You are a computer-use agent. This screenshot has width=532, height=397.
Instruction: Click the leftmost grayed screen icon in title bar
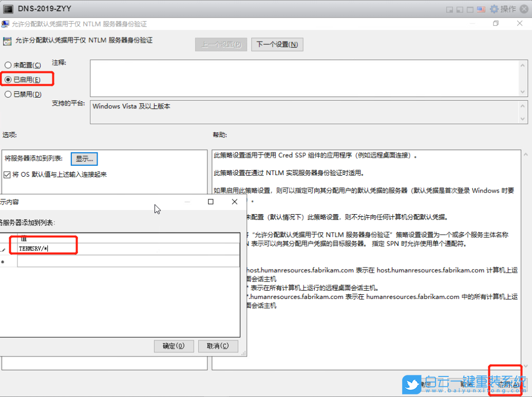(449, 9)
